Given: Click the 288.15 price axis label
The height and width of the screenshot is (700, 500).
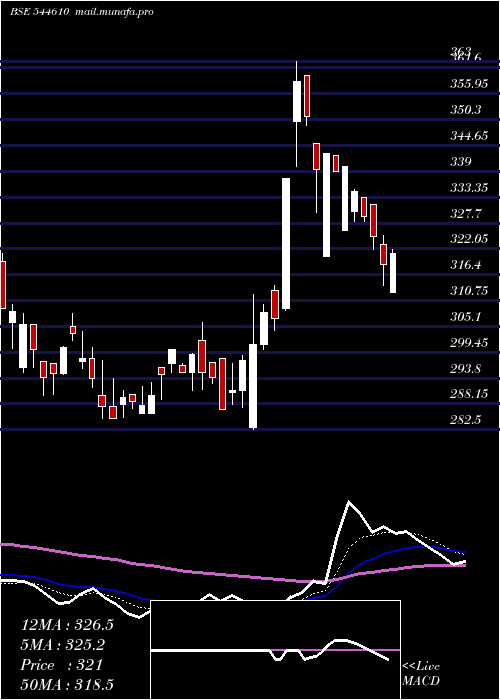Looking at the screenshot, I should [x=469, y=394].
